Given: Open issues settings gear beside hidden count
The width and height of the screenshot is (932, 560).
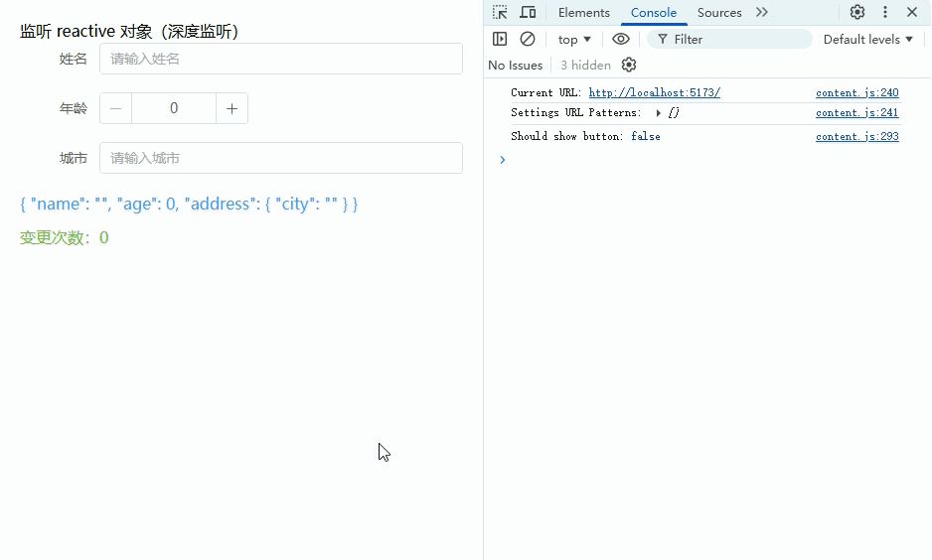Looking at the screenshot, I should tap(629, 65).
